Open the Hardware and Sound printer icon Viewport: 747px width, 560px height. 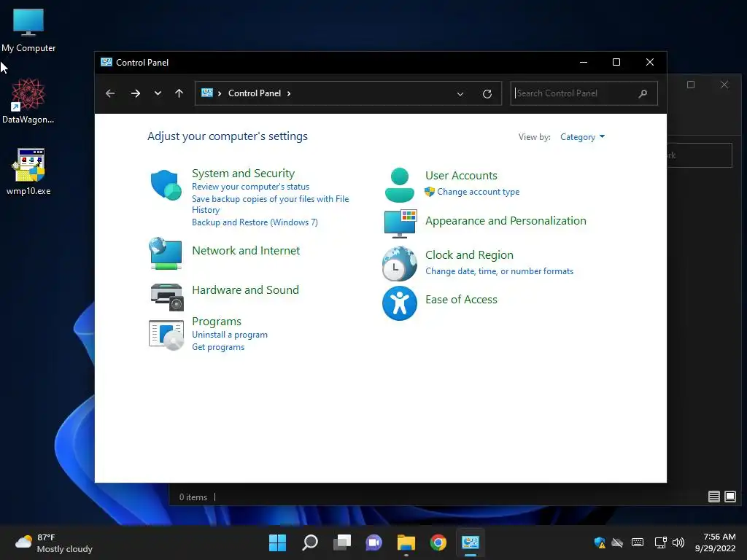pos(167,297)
